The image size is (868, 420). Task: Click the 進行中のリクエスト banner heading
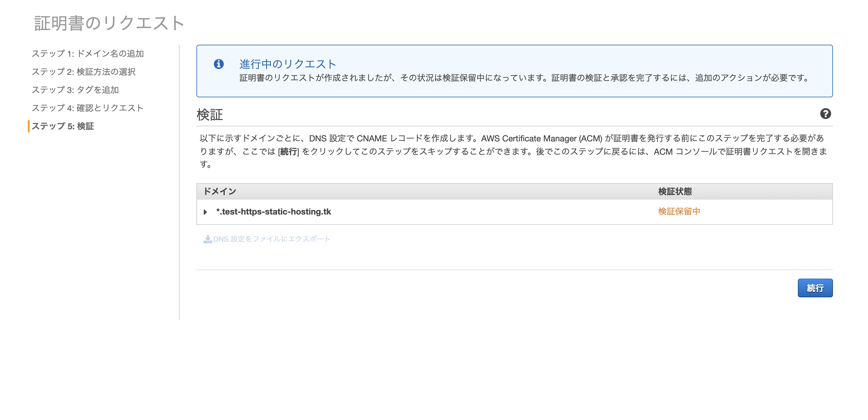287,64
